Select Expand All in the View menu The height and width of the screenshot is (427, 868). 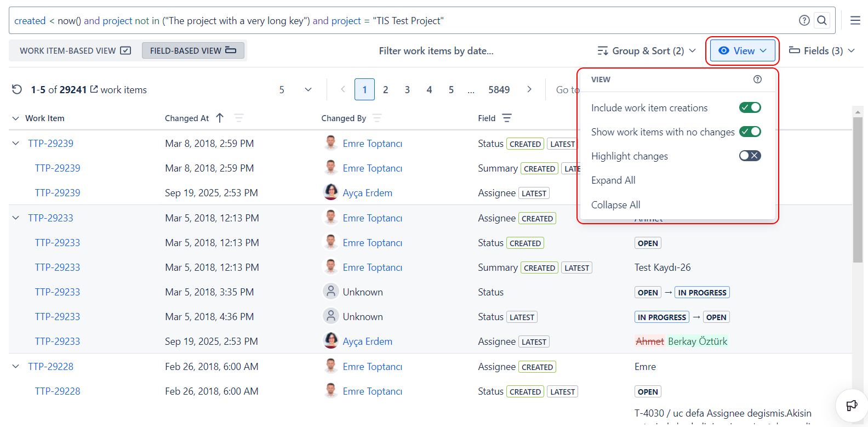click(613, 180)
